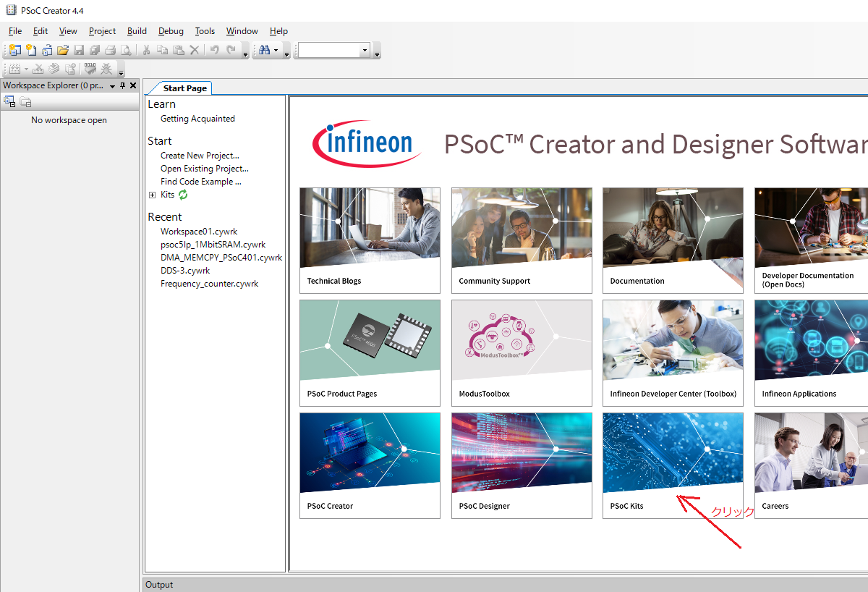Screen dimensions: 868x592
Task: Open the dropdown arrow beside the Build icon
Action: pyautogui.click(x=26, y=69)
